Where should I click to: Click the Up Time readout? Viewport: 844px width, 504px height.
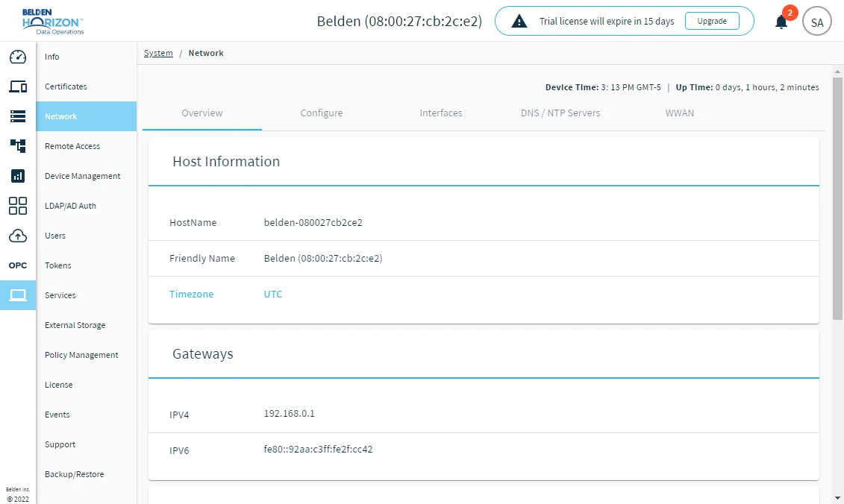click(747, 87)
